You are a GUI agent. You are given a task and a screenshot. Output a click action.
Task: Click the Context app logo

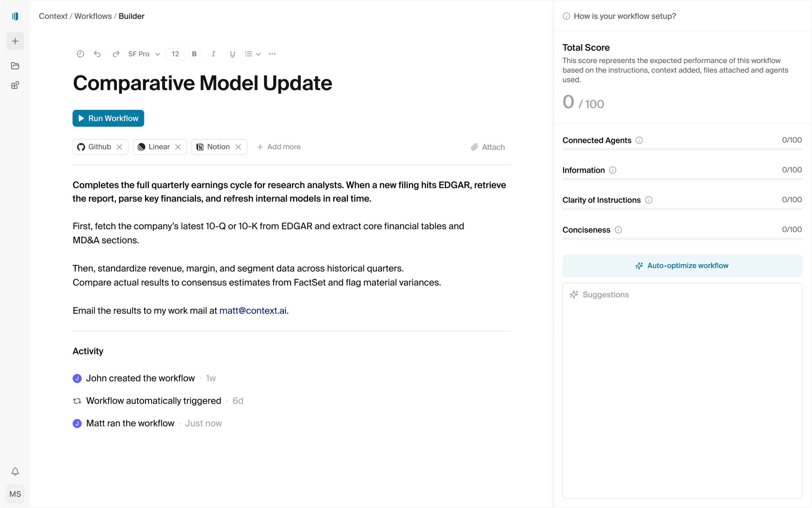(15, 16)
